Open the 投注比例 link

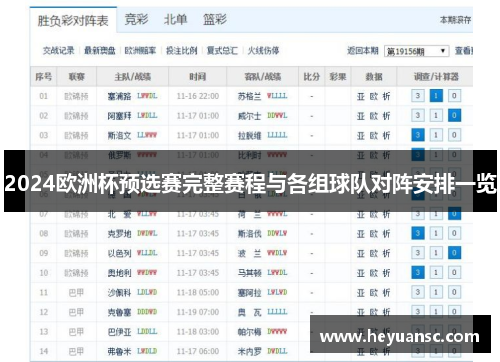(182, 51)
